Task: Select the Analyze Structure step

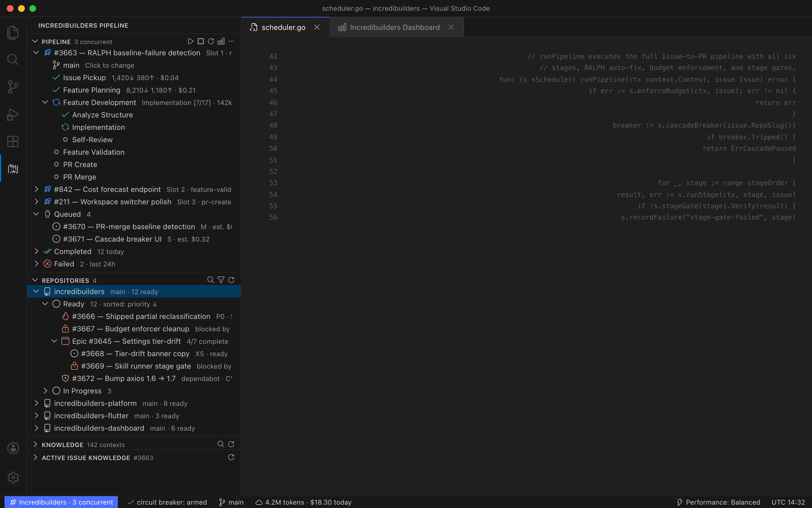Action: tap(134, 115)
